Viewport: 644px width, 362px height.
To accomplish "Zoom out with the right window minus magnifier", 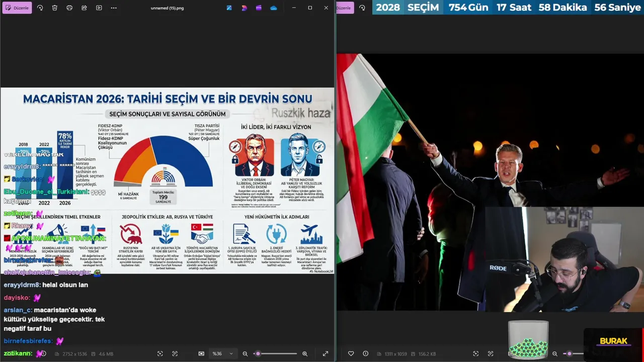I will coord(554,353).
